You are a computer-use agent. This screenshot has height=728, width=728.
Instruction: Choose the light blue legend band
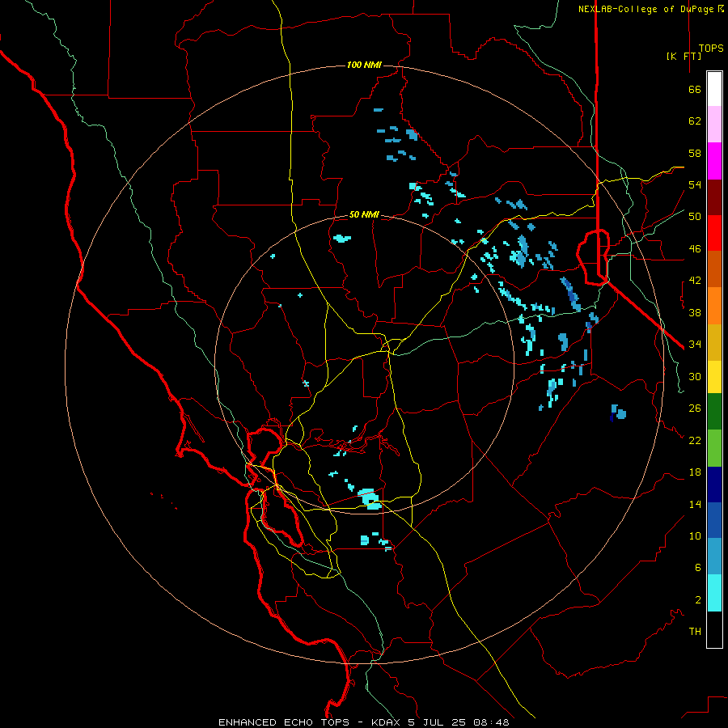tap(714, 557)
